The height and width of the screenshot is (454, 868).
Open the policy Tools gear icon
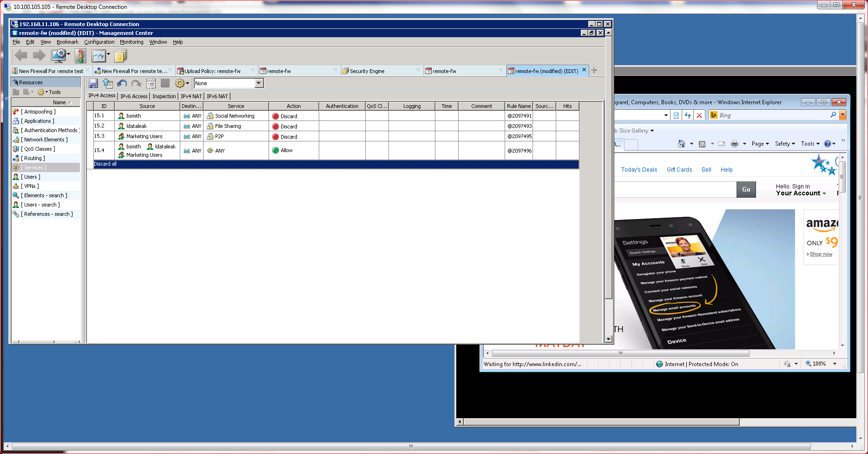pos(179,83)
